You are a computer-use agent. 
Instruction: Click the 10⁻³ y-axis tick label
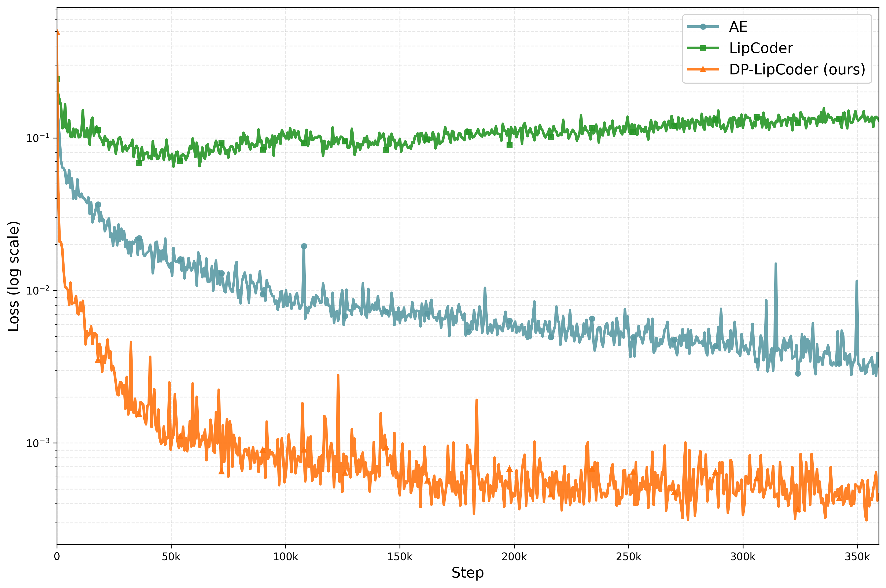pos(37,443)
